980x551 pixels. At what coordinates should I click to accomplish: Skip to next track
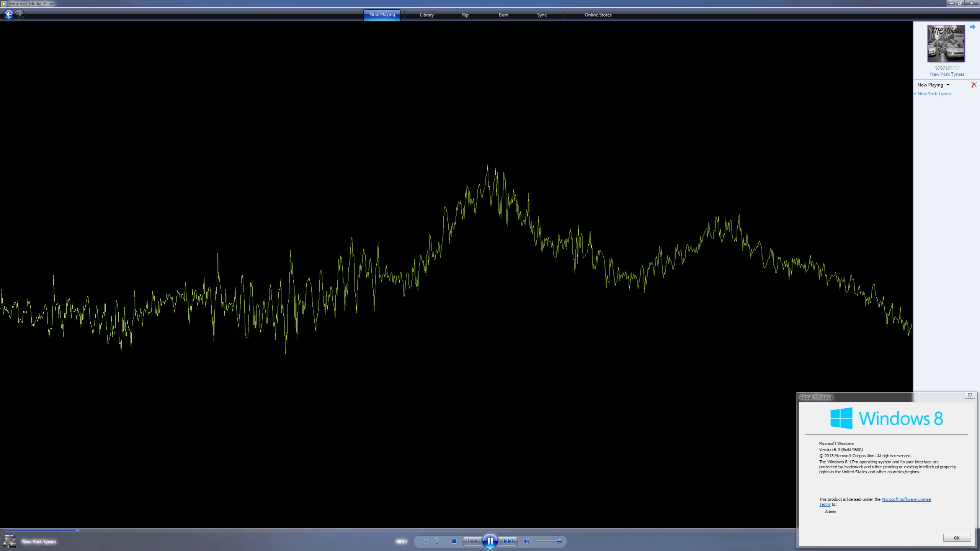click(508, 541)
